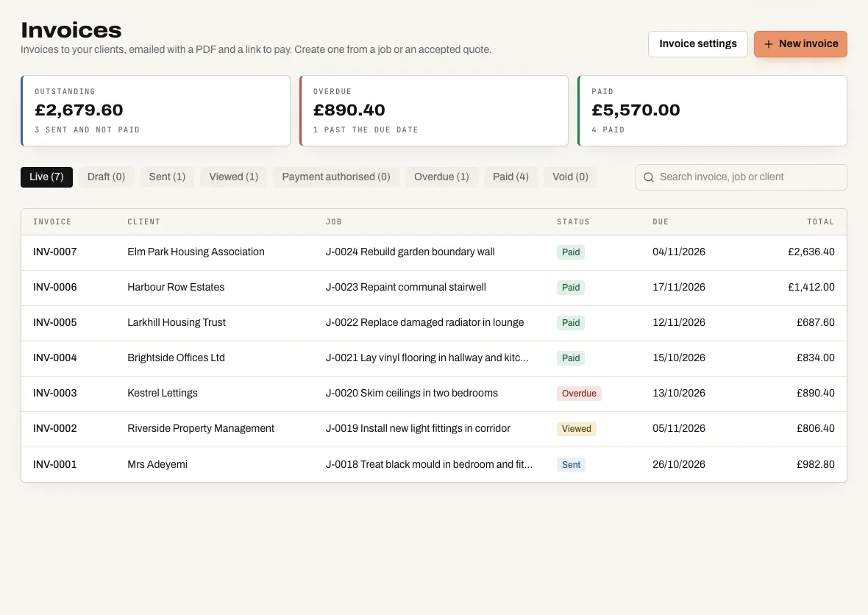Image resolution: width=868 pixels, height=615 pixels.
Task: Click due date 12/11/2026
Action: pos(679,323)
